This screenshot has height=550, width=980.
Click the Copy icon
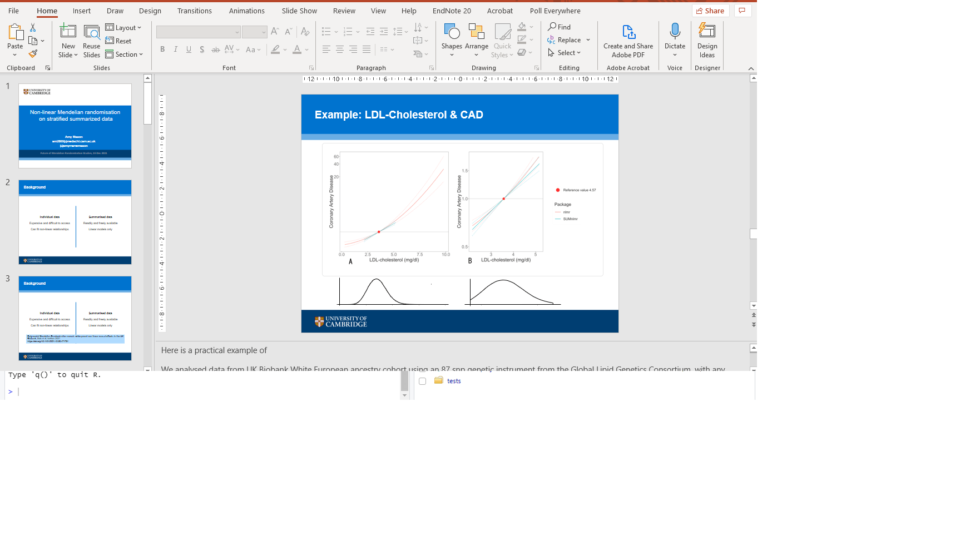33,41
